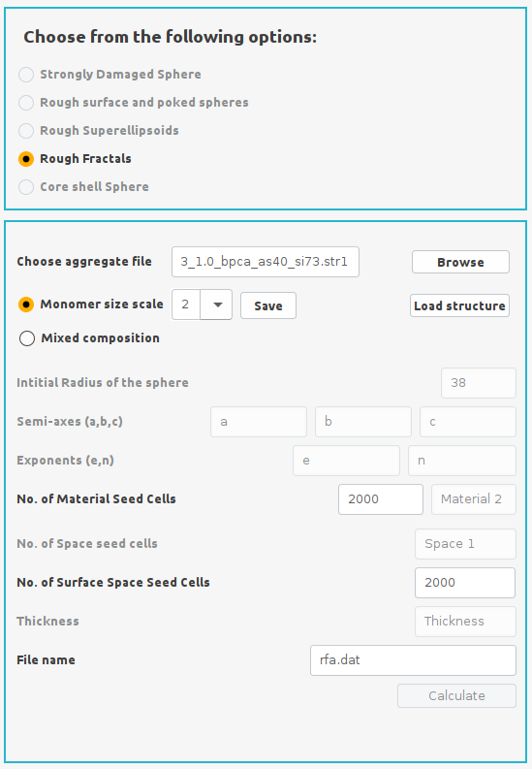Click the Browse button
The height and width of the screenshot is (769, 532).
(x=460, y=262)
